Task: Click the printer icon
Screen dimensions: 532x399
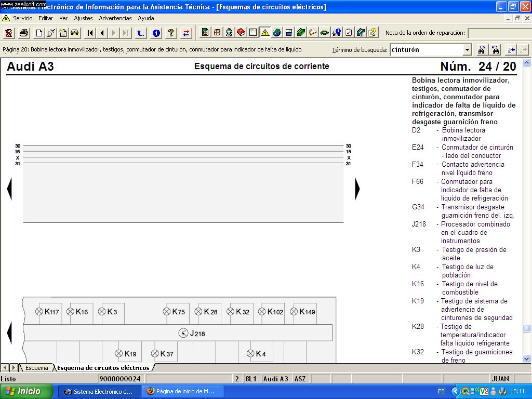Action: (24, 33)
